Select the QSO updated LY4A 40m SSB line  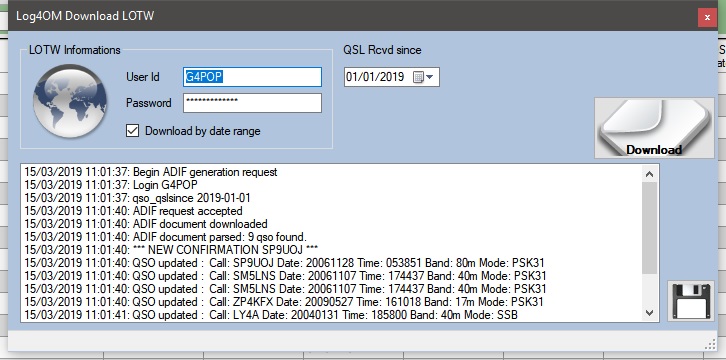(271, 315)
